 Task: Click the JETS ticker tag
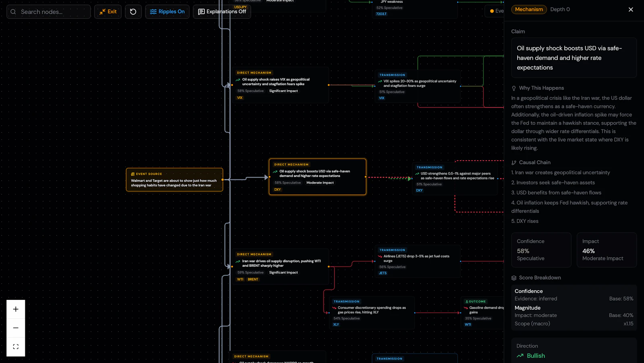point(383,273)
